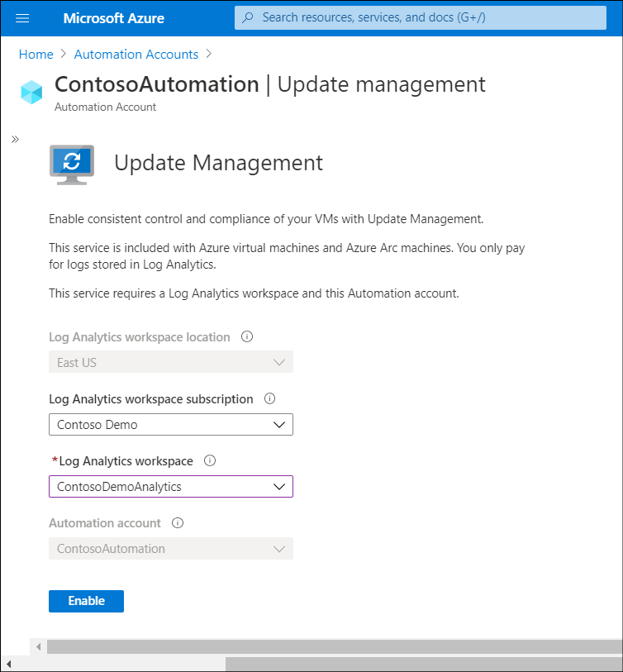
Task: Click outer scrollbar left arrow
Action: [8, 665]
